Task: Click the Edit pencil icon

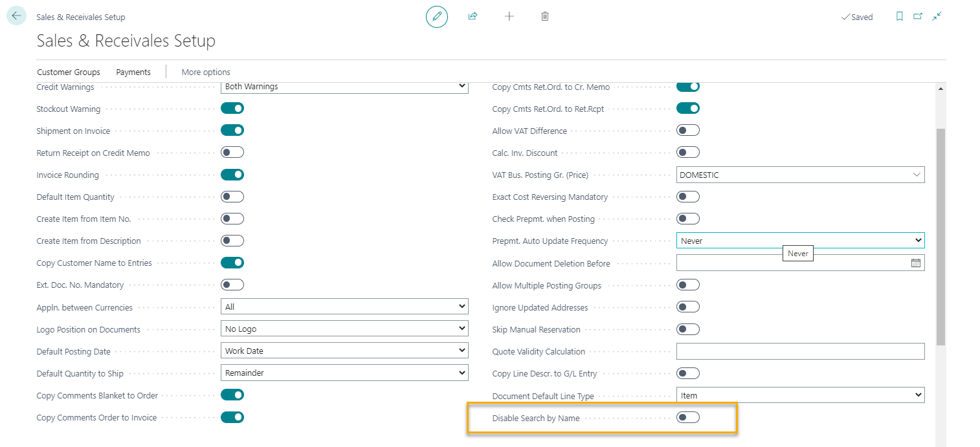Action: 436,17
